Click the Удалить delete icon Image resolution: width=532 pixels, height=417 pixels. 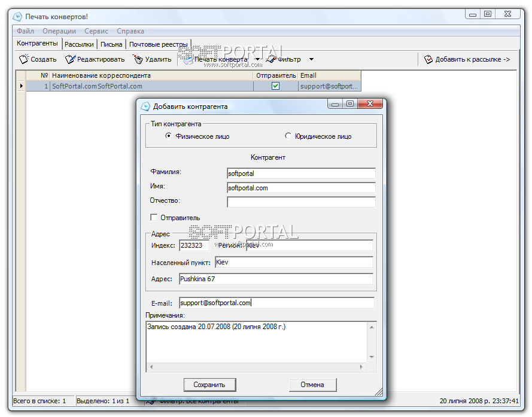(138, 59)
